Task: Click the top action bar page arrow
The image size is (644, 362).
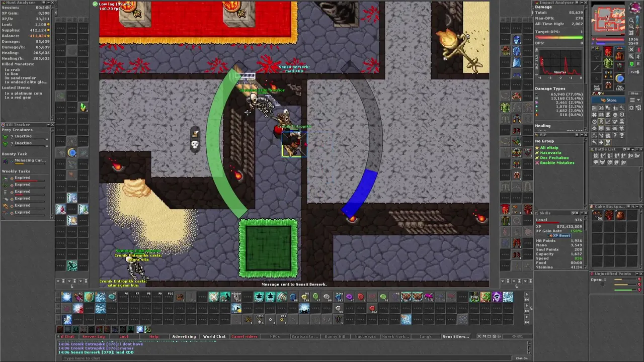Action: coord(527,295)
